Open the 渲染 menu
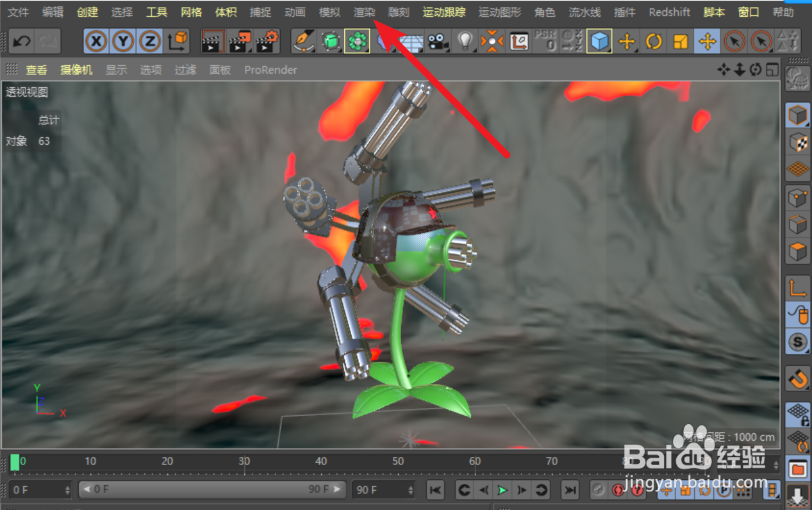This screenshot has height=510, width=812. (364, 12)
